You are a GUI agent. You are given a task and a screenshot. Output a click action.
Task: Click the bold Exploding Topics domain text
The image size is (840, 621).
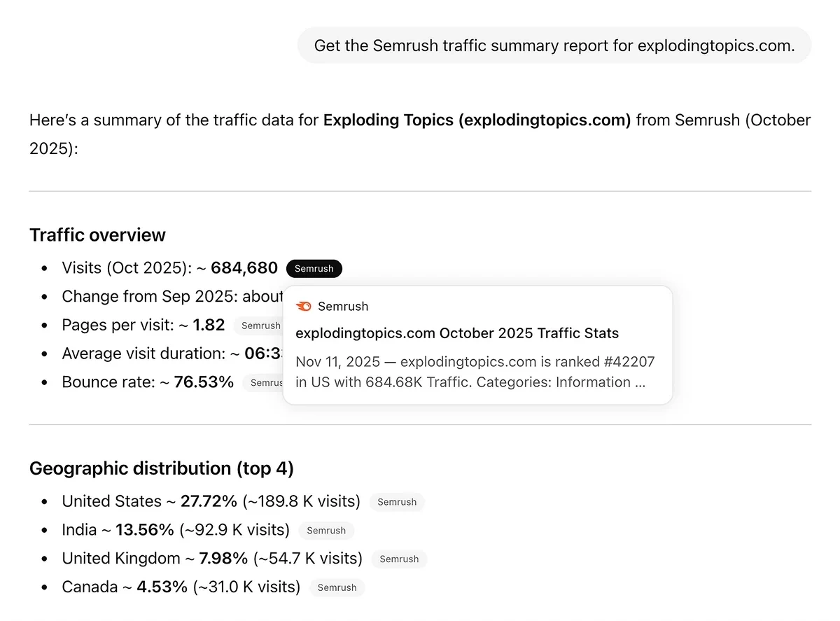[477, 120]
